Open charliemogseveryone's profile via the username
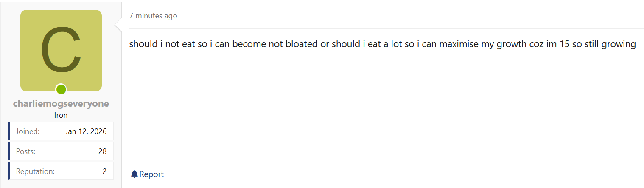This screenshot has width=644, height=188. point(61,104)
